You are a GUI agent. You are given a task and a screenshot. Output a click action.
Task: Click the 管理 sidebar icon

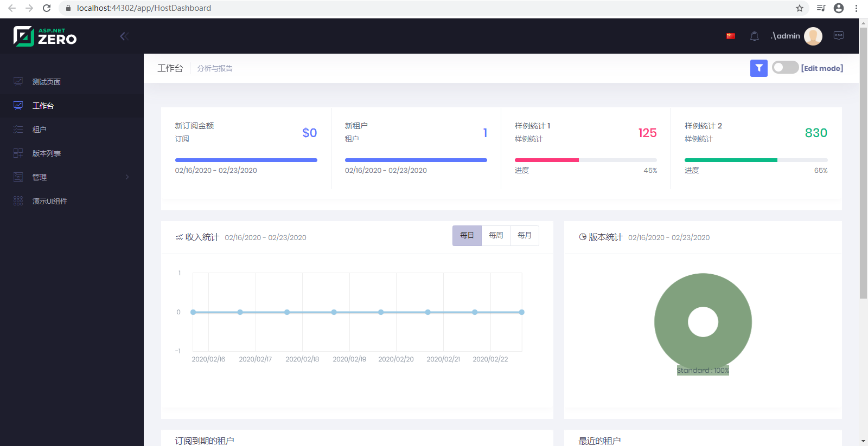point(18,177)
